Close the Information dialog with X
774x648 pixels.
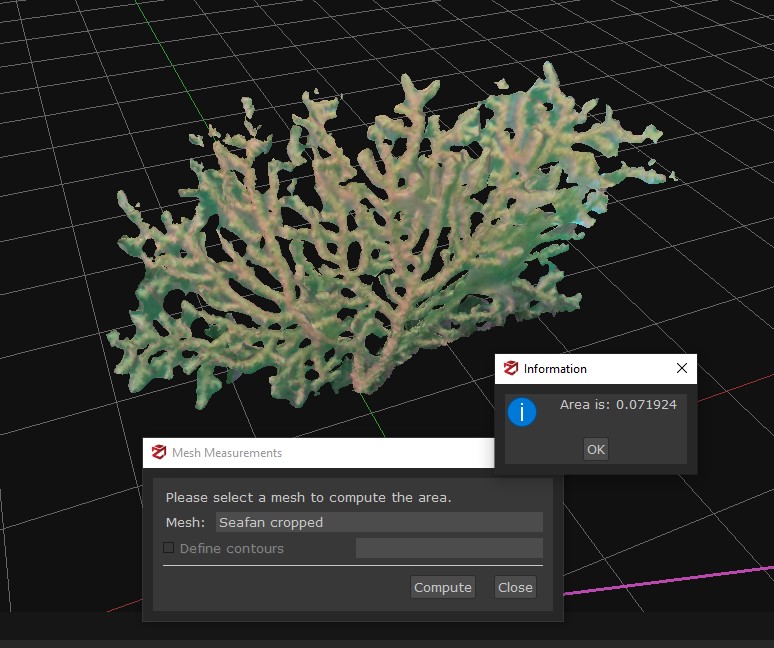(x=682, y=368)
